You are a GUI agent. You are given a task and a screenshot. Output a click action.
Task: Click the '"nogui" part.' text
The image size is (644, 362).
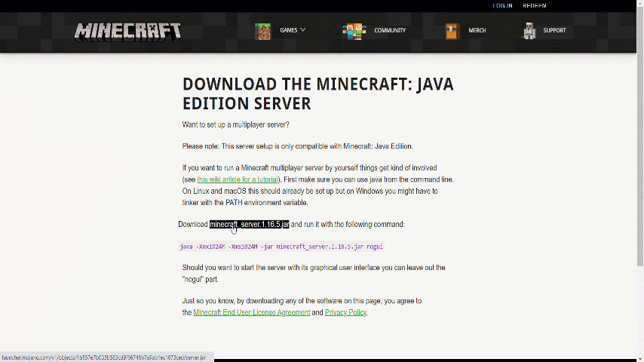click(201, 279)
